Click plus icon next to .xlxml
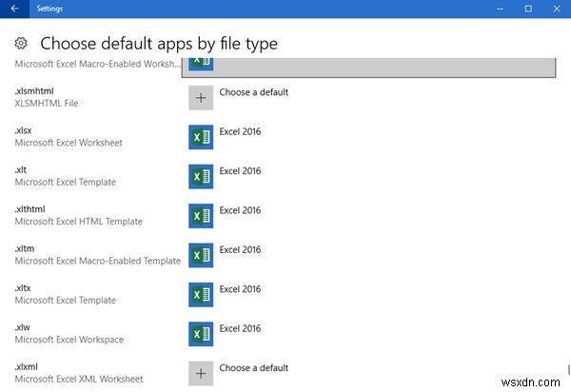 pyautogui.click(x=201, y=373)
